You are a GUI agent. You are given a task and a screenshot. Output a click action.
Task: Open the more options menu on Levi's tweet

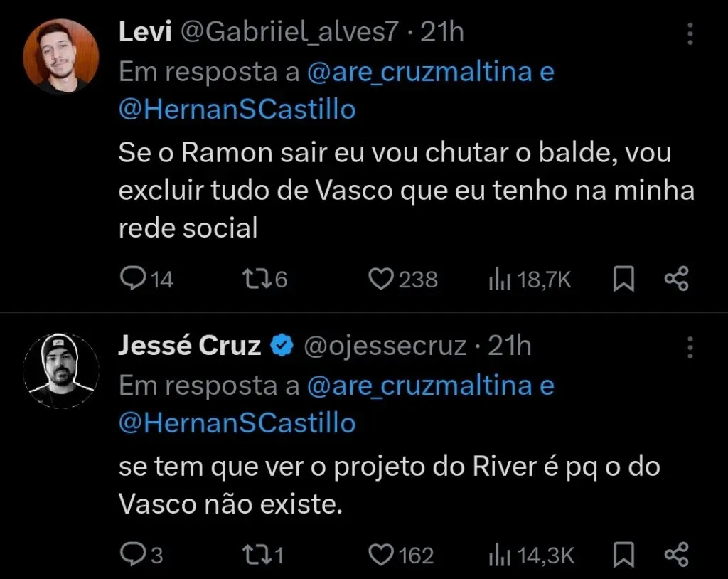click(x=690, y=33)
